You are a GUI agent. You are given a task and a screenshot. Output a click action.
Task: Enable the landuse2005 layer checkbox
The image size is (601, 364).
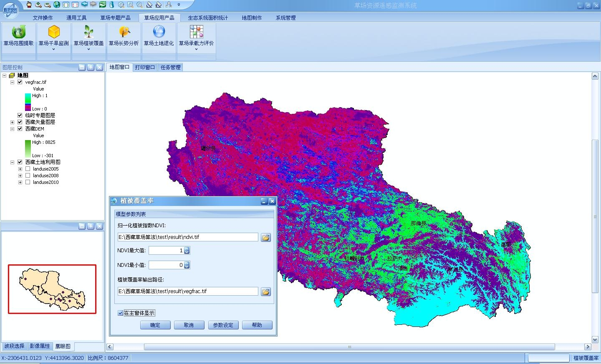pyautogui.click(x=28, y=169)
